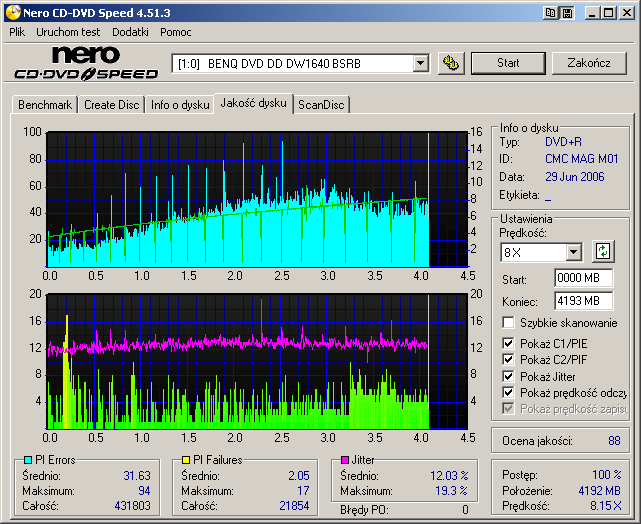This screenshot has width=641, height=524.
Task: Click the Prędkość value 8.15 X
Action: 605,506
